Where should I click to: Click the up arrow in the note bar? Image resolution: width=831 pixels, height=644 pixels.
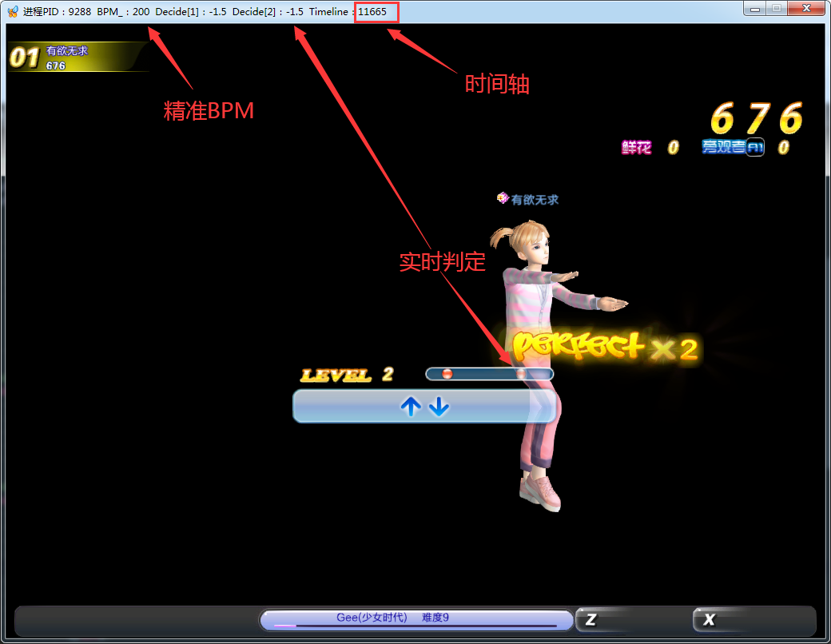click(x=411, y=407)
